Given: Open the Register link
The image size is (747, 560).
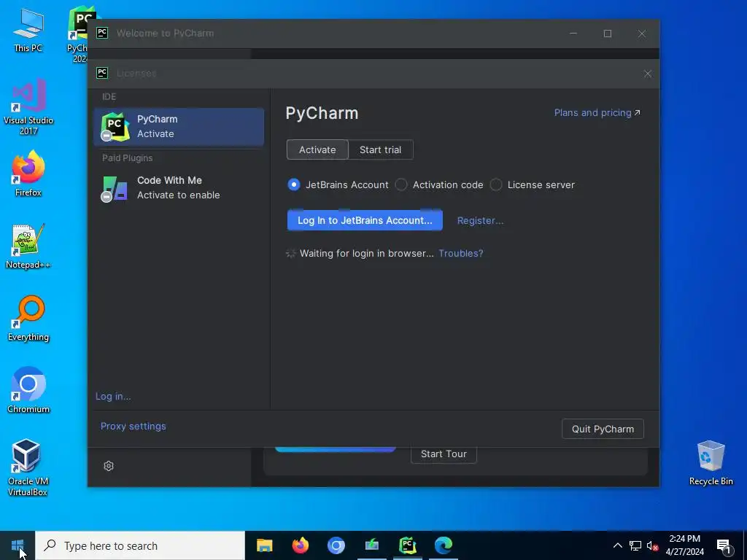Looking at the screenshot, I should click(480, 220).
